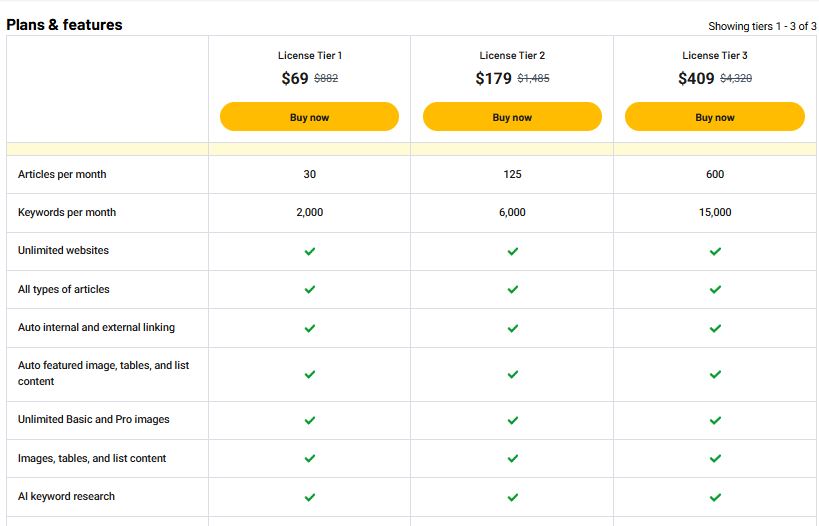This screenshot has height=526, width=819.
Task: Click the Showing tiers 1 - 3 of 3 text
Action: [x=762, y=26]
